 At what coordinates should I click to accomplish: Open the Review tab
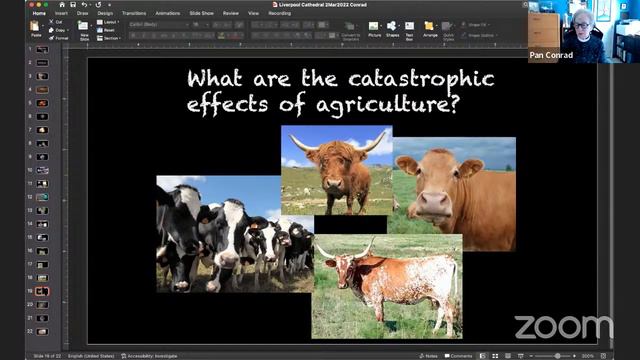click(x=231, y=13)
